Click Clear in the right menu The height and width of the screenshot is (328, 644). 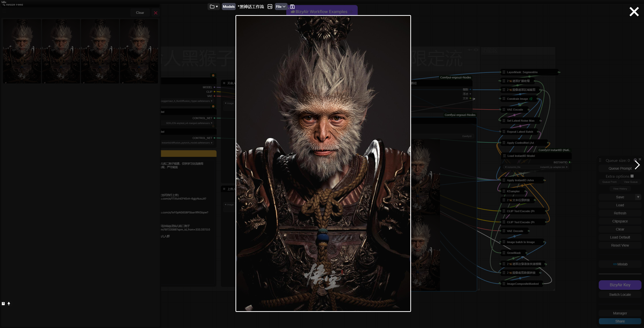620,229
